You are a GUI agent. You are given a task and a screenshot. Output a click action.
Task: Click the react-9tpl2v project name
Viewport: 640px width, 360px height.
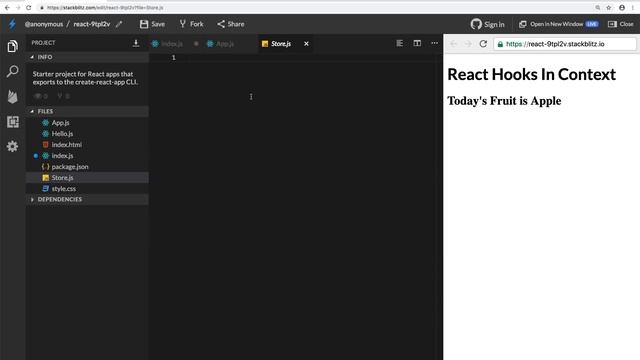(92, 24)
